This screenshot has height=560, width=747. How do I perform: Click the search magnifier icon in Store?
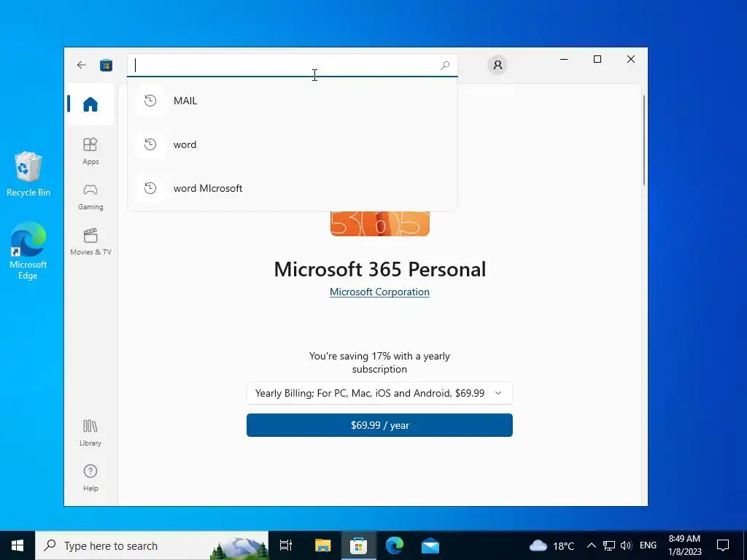click(x=445, y=65)
